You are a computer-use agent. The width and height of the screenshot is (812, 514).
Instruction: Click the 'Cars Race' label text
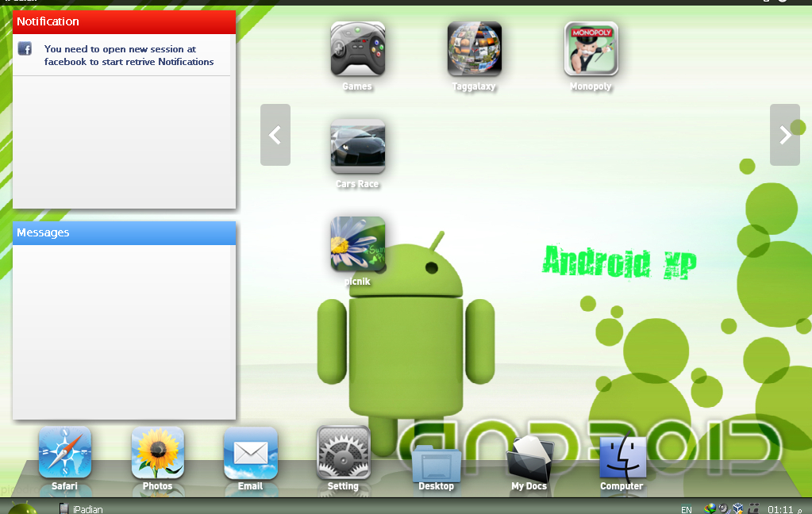(x=357, y=184)
